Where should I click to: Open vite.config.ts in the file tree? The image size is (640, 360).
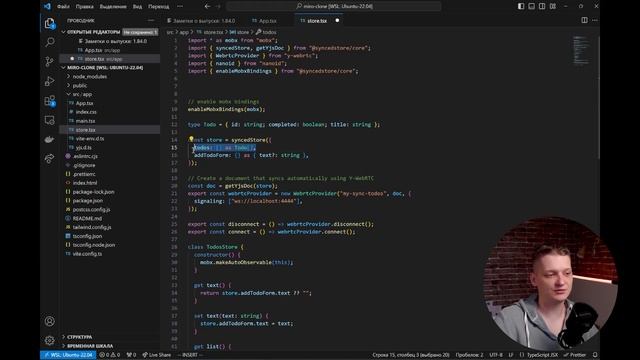click(x=87, y=253)
